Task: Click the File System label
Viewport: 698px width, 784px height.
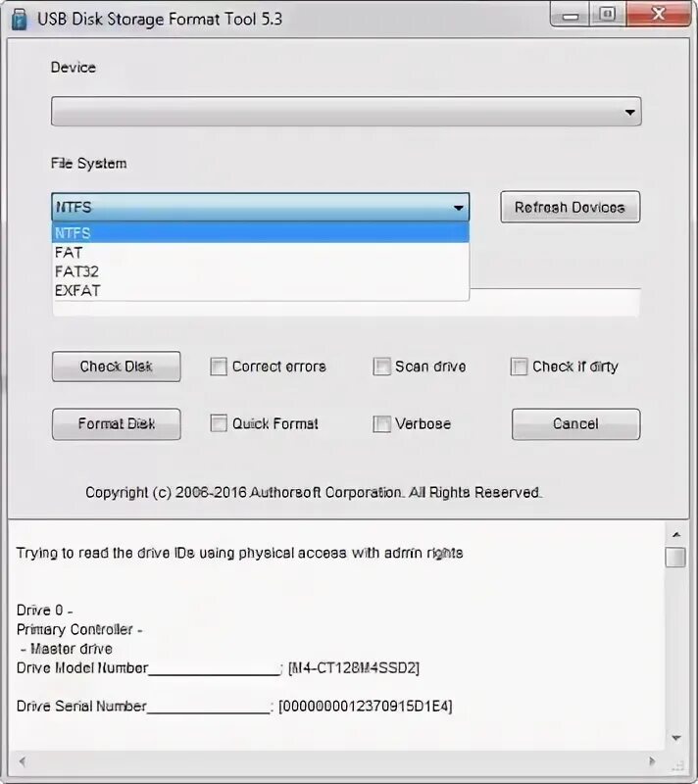Action: [88, 164]
